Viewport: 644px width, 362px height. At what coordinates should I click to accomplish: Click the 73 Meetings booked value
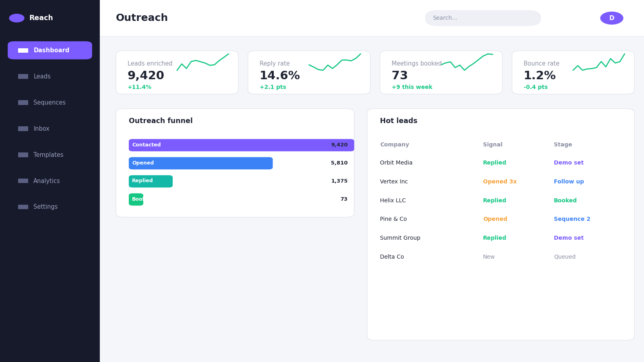click(x=400, y=76)
